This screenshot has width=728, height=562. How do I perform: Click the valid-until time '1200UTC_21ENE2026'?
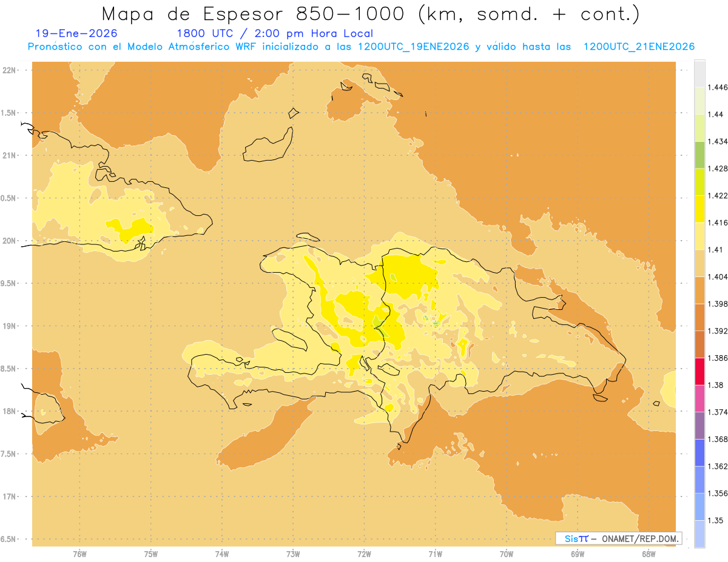pos(639,47)
